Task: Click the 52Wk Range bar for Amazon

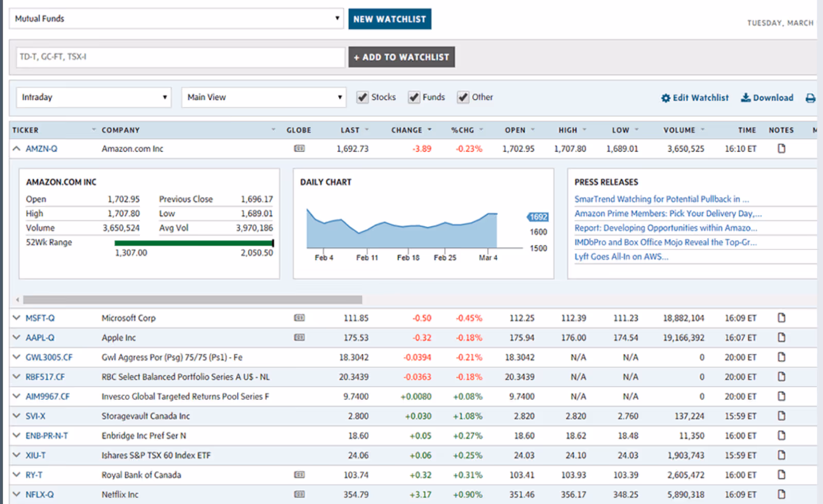Action: tap(194, 242)
